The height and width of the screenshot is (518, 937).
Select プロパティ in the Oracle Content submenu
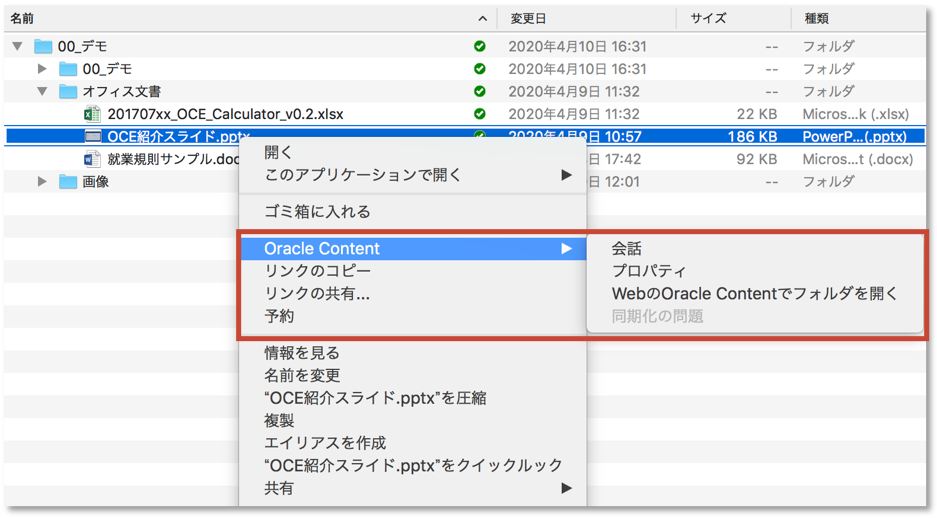point(649,271)
